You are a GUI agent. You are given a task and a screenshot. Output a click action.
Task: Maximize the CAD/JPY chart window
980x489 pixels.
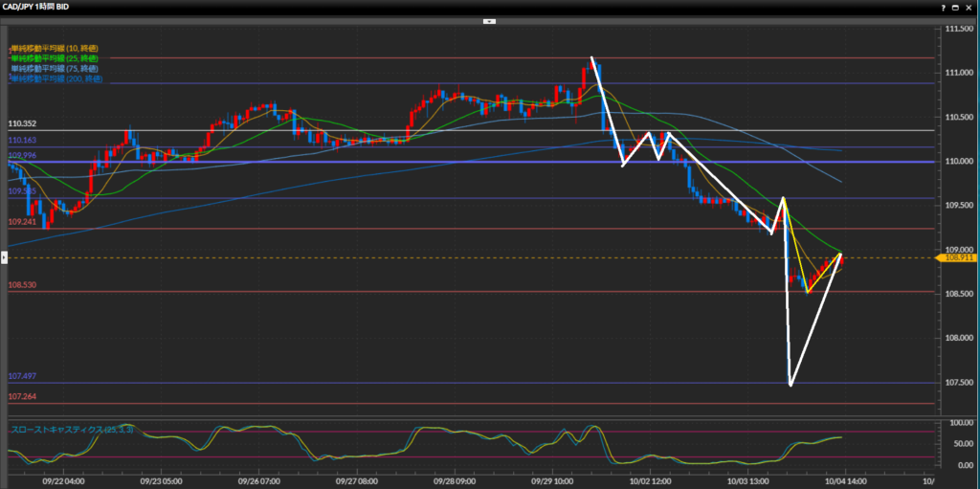[x=956, y=7]
